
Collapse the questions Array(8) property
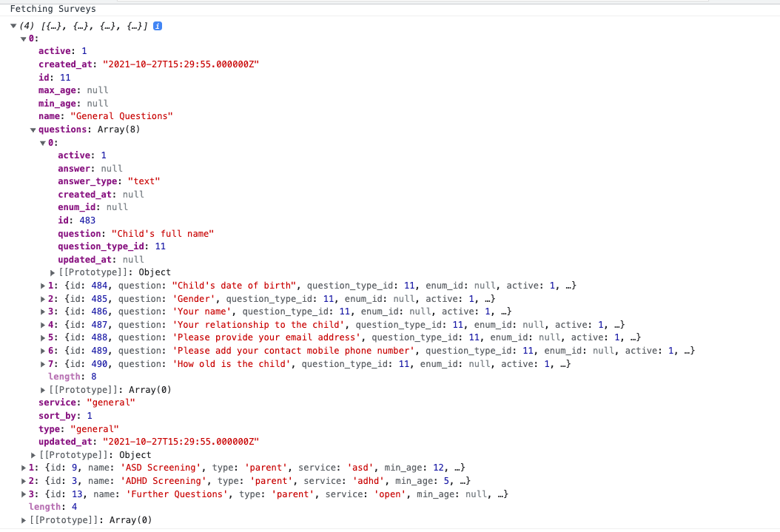point(33,129)
